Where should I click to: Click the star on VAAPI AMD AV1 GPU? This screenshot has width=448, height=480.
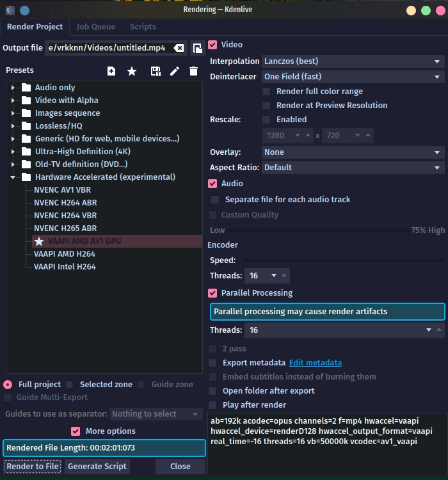coord(39,241)
